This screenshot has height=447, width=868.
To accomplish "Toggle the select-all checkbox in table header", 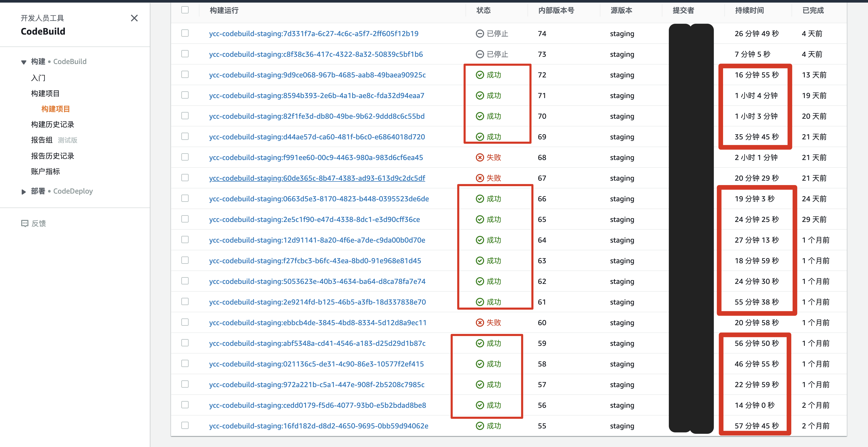I will point(185,10).
